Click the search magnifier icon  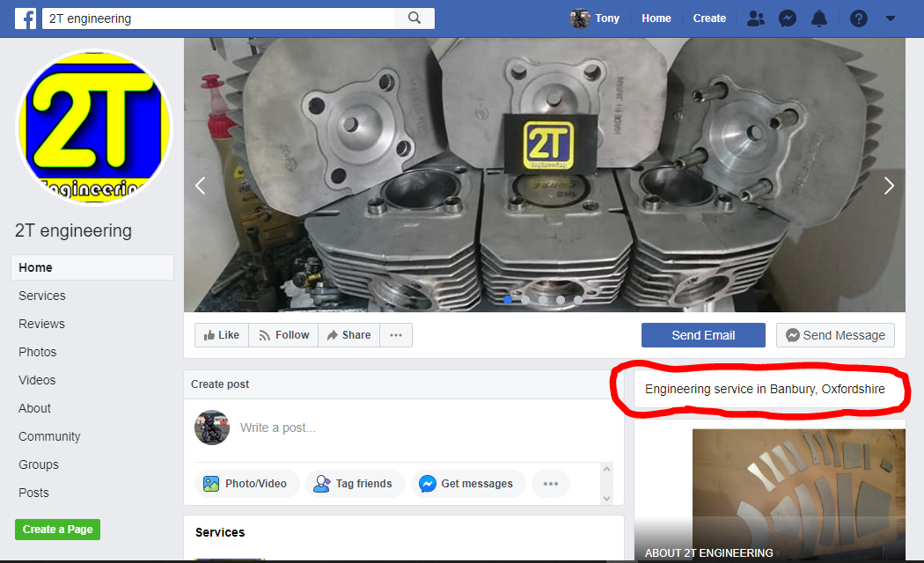[414, 18]
